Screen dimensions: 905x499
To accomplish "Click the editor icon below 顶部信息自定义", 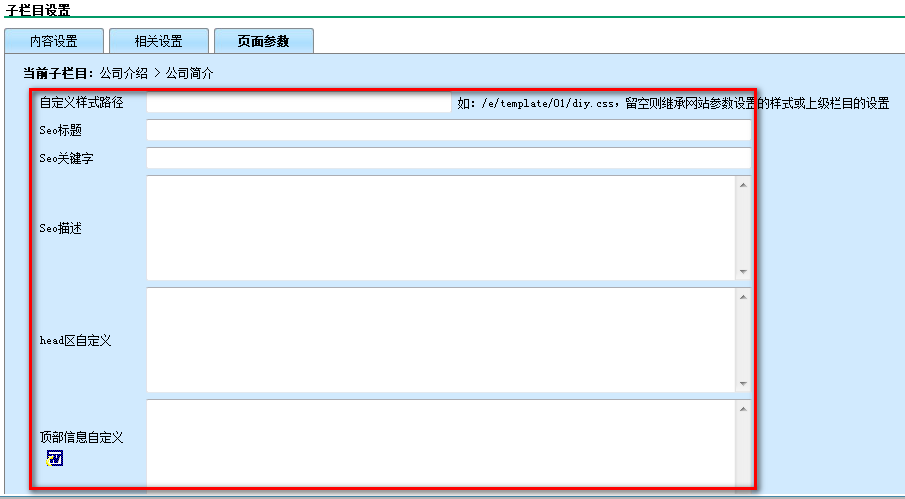I will point(55,458).
